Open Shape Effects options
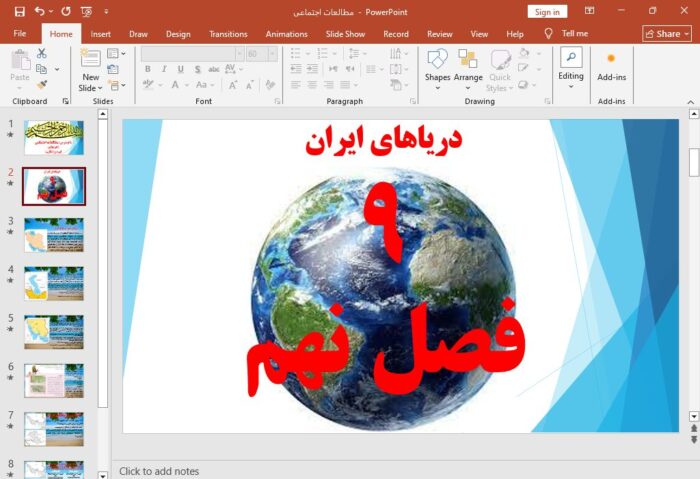The height and width of the screenshot is (479, 700). click(523, 84)
